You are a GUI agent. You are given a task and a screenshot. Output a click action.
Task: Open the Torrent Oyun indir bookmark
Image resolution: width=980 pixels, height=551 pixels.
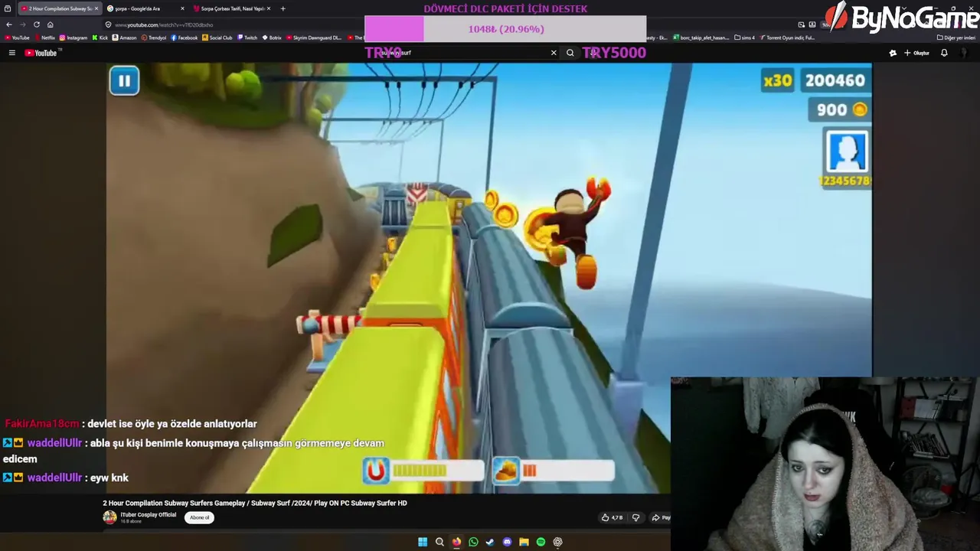pyautogui.click(x=788, y=37)
